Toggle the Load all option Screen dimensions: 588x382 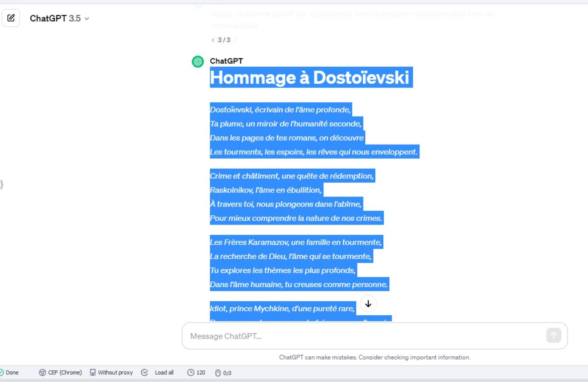coord(157,373)
